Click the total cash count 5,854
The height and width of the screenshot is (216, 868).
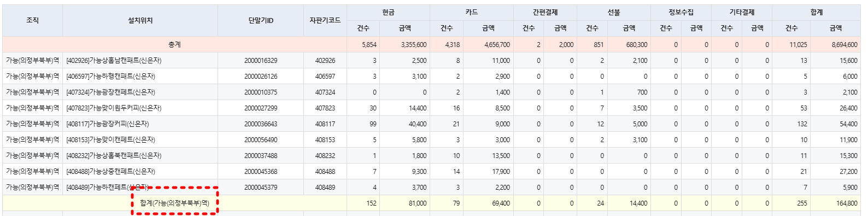click(369, 45)
